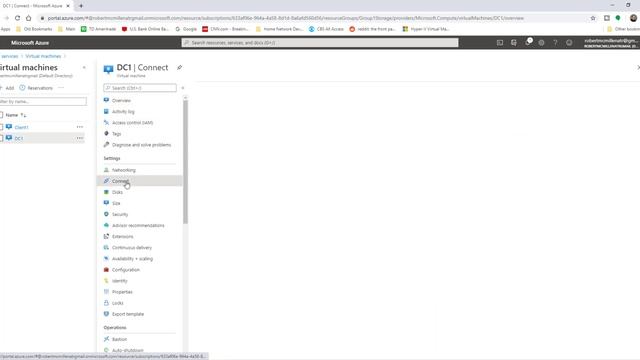Image resolution: width=640 pixels, height=360 pixels.
Task: Click the Identity key icon
Action: 106,281
